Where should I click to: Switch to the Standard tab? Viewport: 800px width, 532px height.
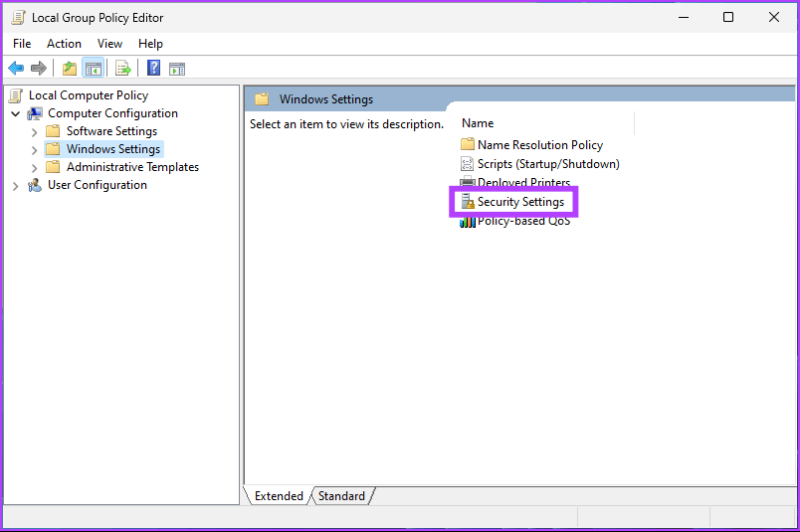point(341,496)
